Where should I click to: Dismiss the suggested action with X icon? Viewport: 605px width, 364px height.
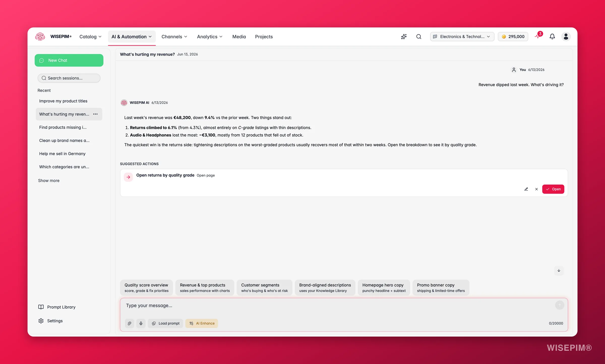[536, 189]
